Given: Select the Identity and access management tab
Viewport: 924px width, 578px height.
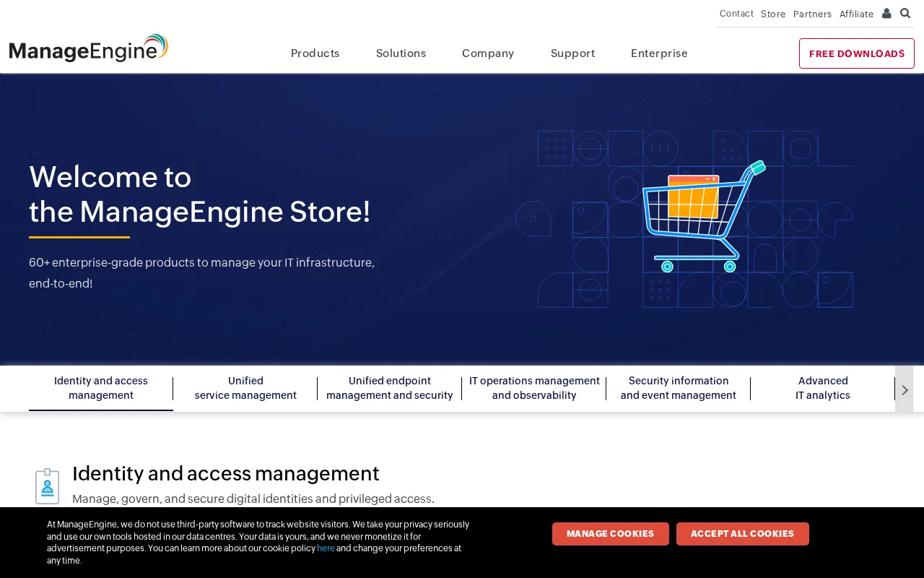Looking at the screenshot, I should pos(101,388).
